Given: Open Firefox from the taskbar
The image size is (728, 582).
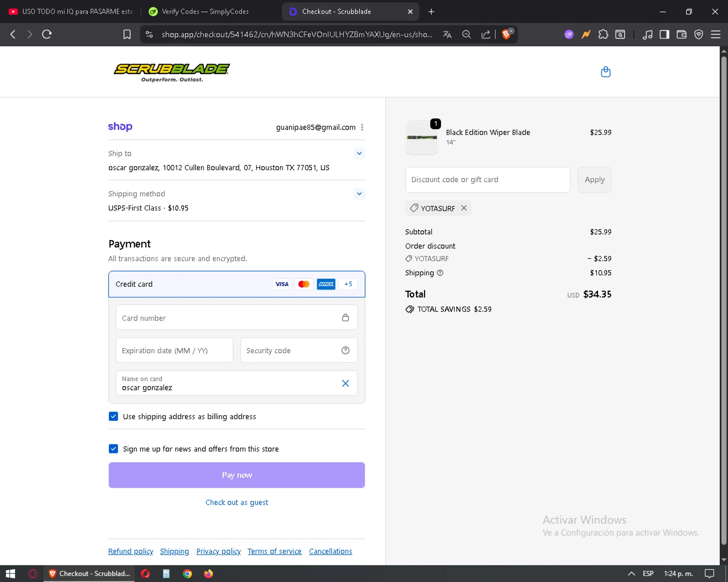Looking at the screenshot, I should click(x=208, y=574).
